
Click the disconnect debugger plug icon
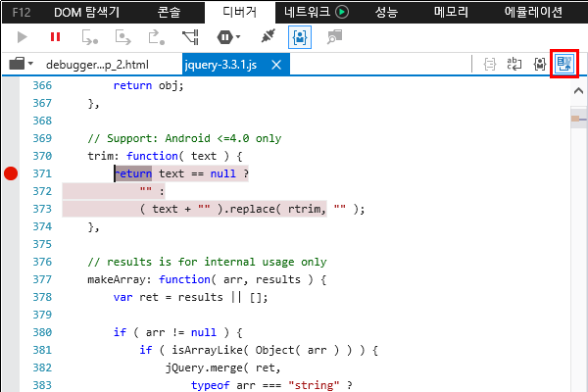coord(269,36)
